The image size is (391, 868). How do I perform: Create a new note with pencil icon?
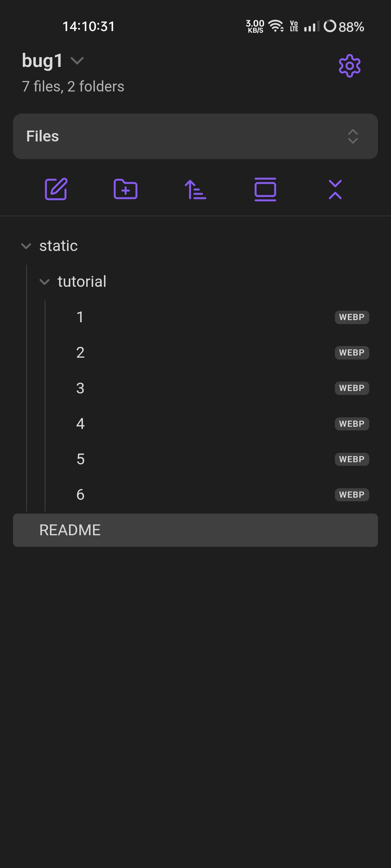[x=56, y=189]
